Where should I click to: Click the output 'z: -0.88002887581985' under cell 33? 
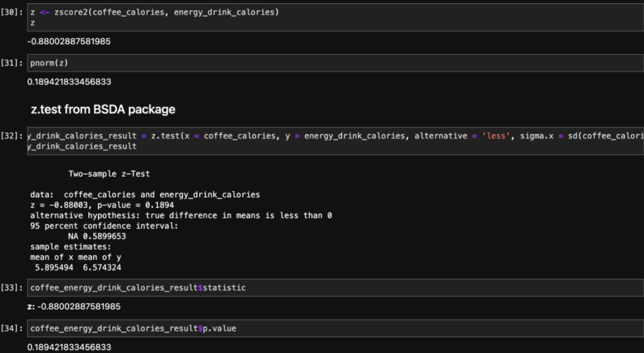pyautogui.click(x=74, y=306)
